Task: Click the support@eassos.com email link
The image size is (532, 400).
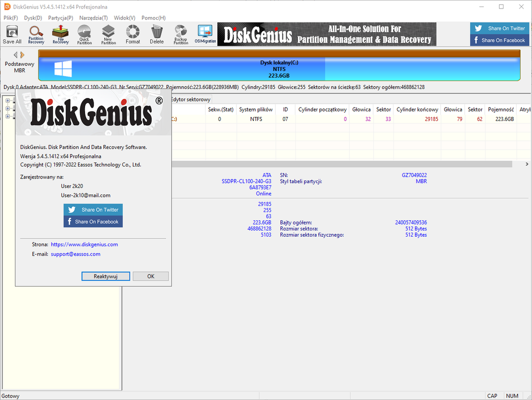Action: [75, 254]
